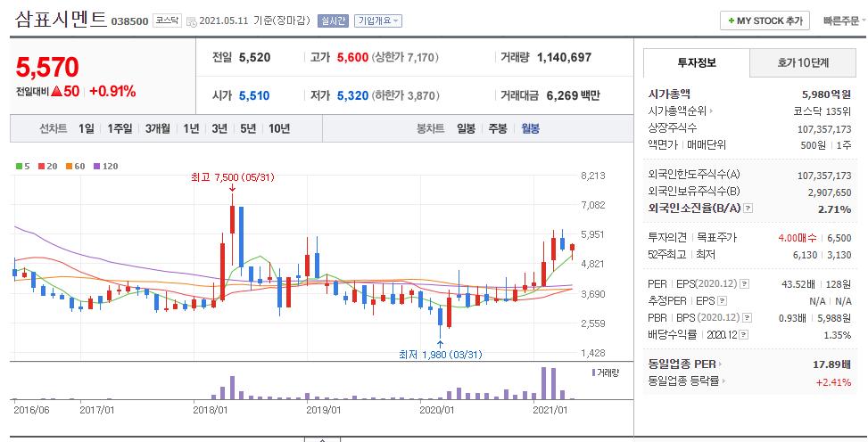Select the 3개월 line chart period
The width and height of the screenshot is (868, 442).
pyautogui.click(x=157, y=128)
